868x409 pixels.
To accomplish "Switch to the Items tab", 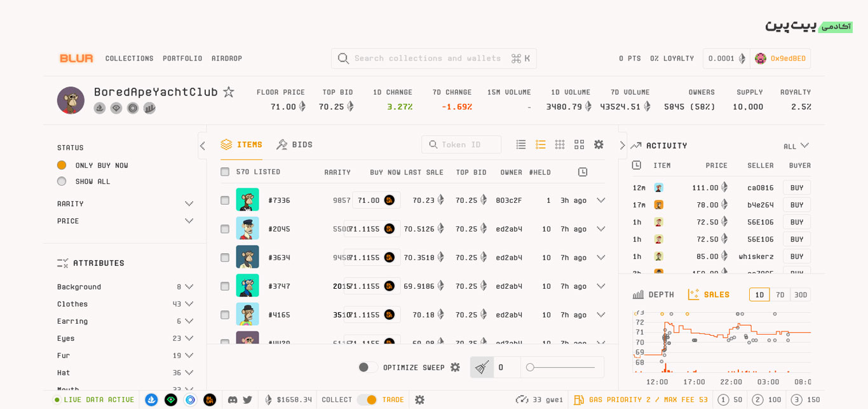I will point(241,145).
